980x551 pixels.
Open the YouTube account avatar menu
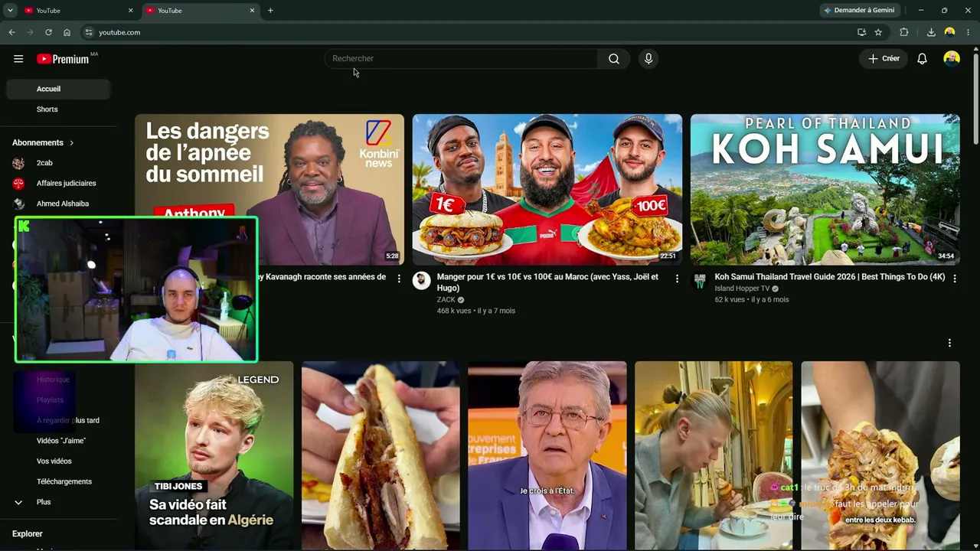952,59
